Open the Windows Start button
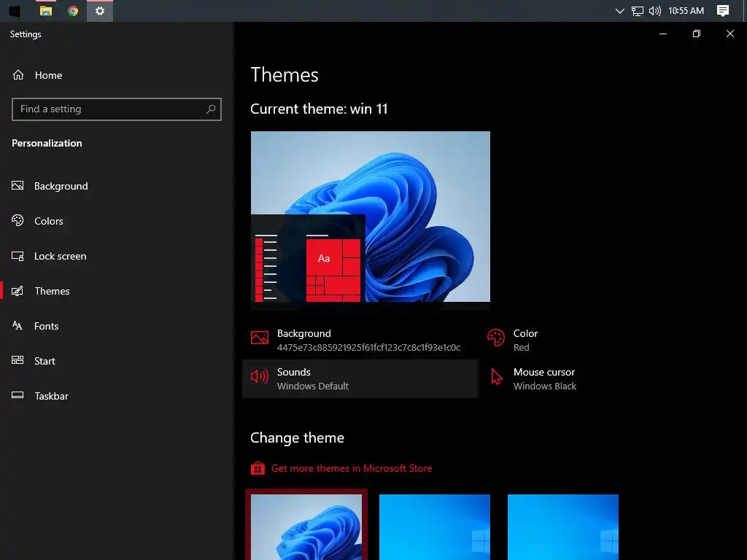The width and height of the screenshot is (747, 560). pyautogui.click(x=14, y=10)
